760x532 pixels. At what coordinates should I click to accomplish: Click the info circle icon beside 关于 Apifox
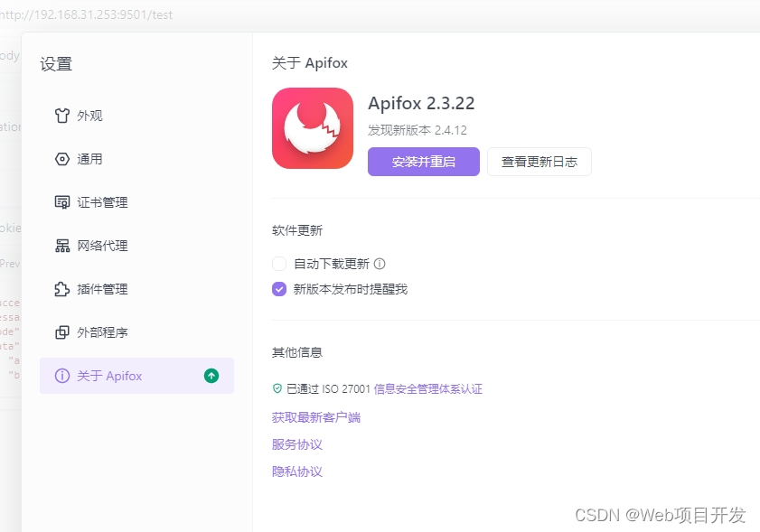tap(62, 376)
